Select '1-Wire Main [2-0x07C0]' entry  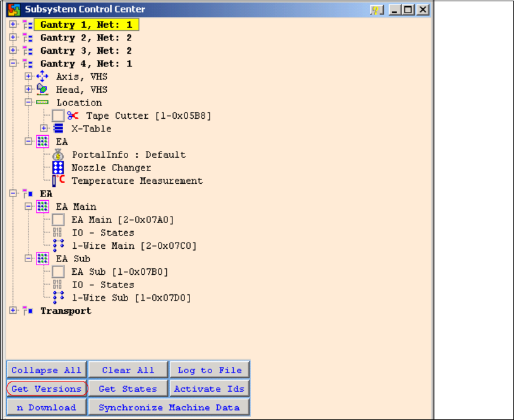(x=134, y=246)
